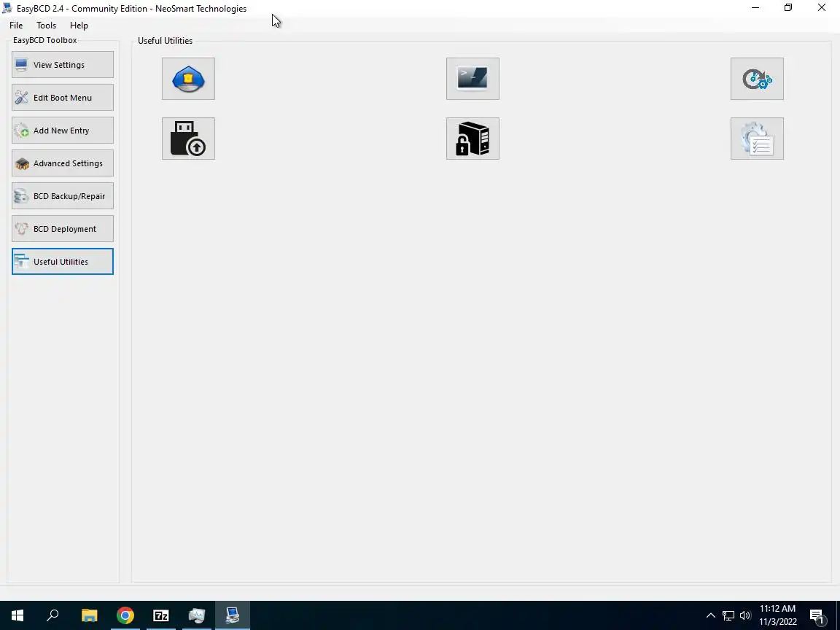Open the File menu

tap(16, 26)
